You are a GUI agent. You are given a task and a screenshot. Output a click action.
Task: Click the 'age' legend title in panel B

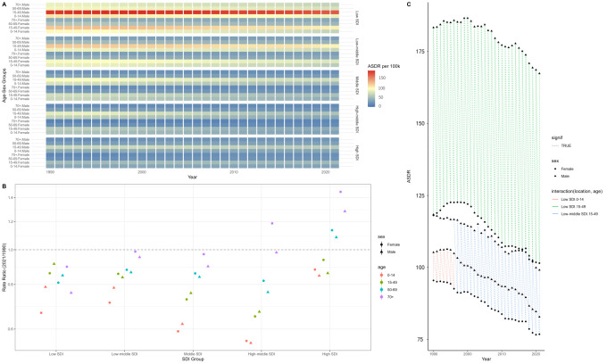[381, 267]
